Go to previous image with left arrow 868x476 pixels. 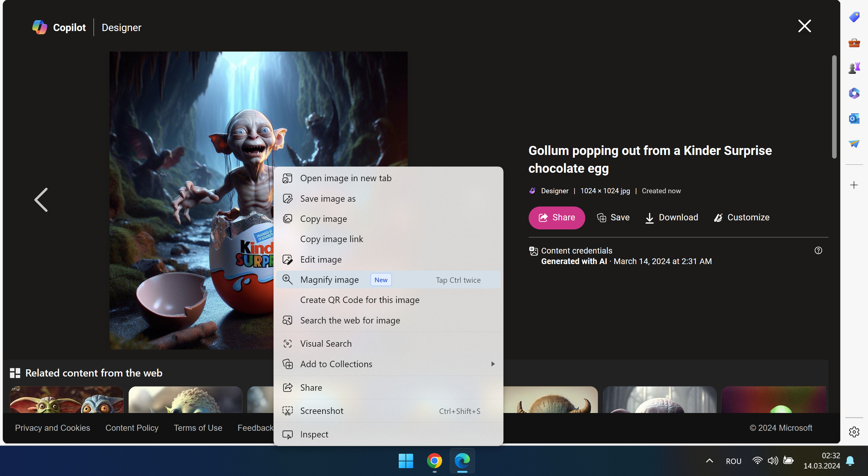coord(41,200)
